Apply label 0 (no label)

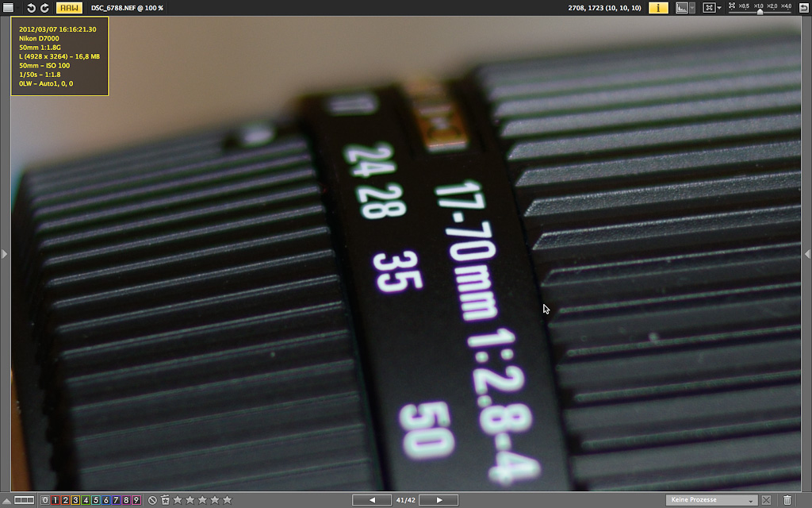tap(45, 500)
